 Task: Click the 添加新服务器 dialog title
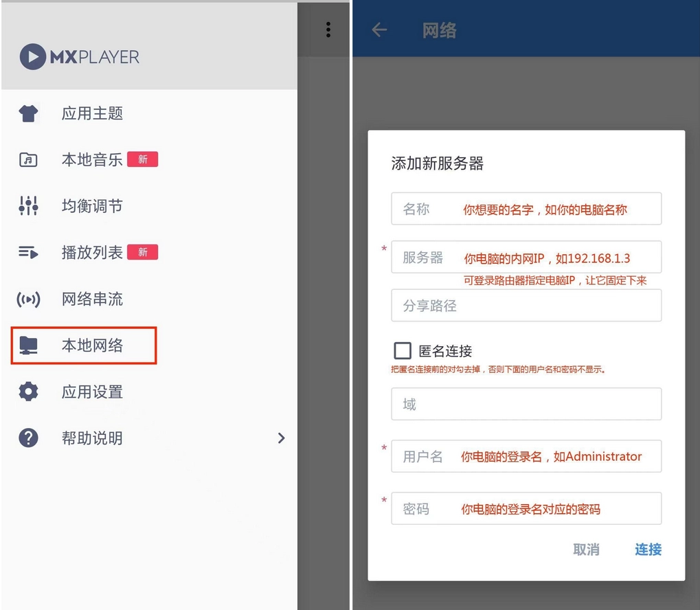(x=438, y=163)
